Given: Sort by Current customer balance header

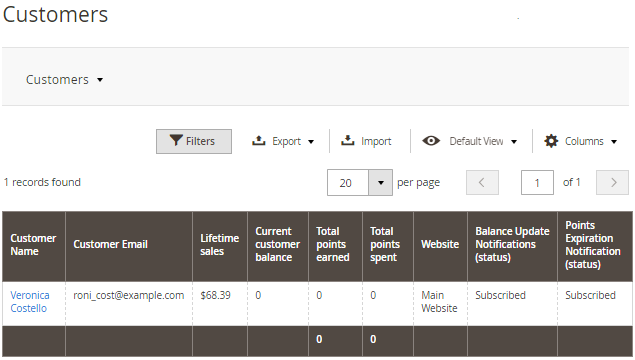Looking at the screenshot, I should coord(278,246).
